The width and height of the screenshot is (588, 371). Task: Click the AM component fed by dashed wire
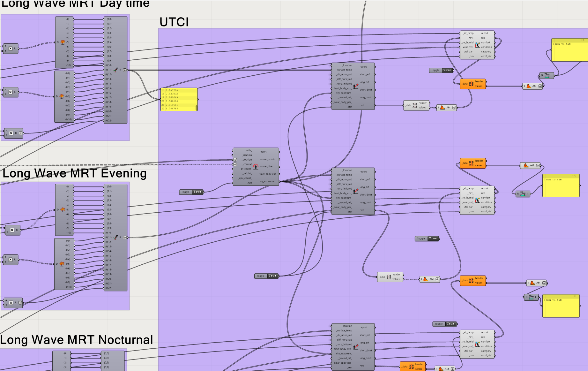point(429,279)
